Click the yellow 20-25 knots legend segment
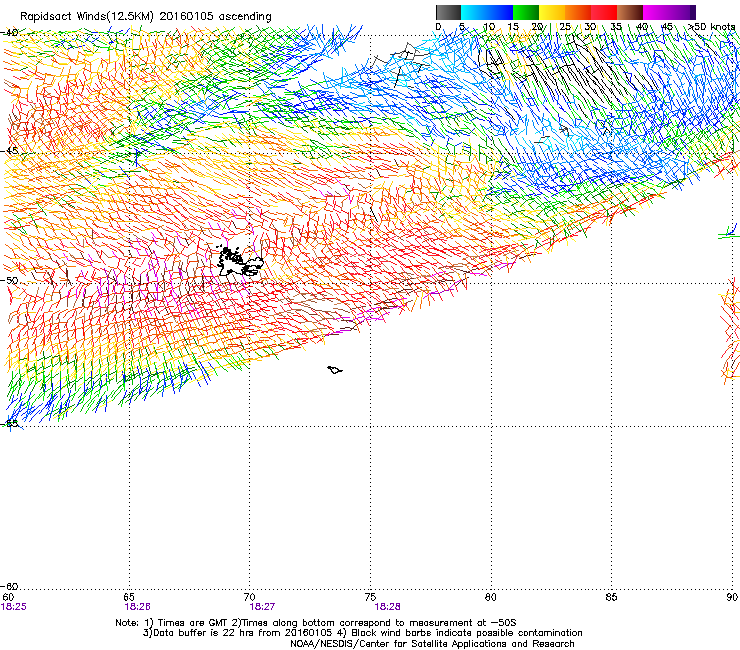Screen dimensions: 740x650 pos(552,12)
